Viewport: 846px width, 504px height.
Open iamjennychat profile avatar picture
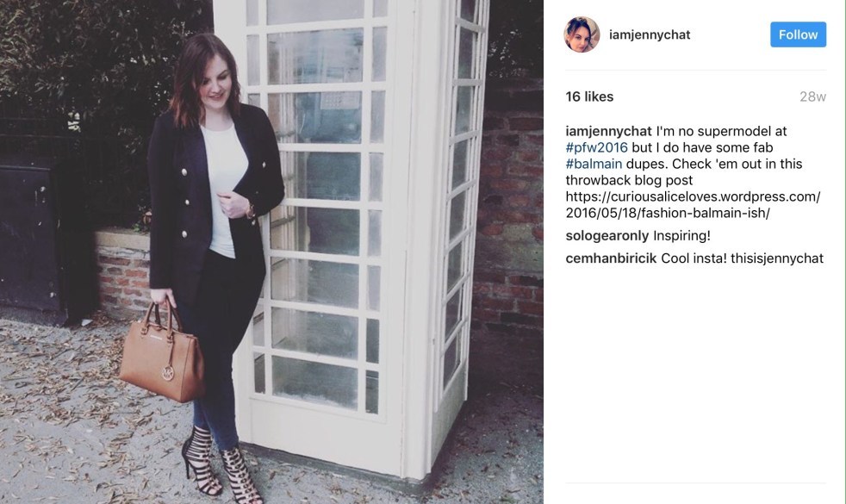click(x=582, y=34)
